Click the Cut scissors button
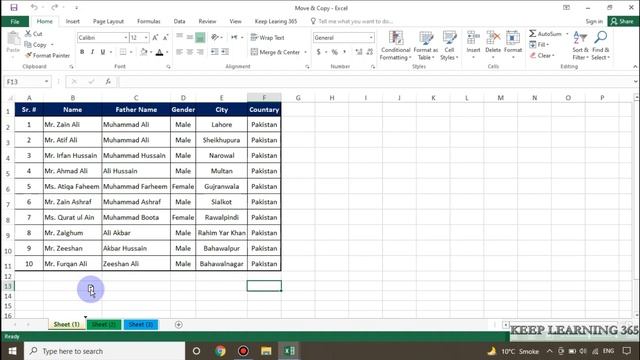The image size is (640, 360). point(33,33)
